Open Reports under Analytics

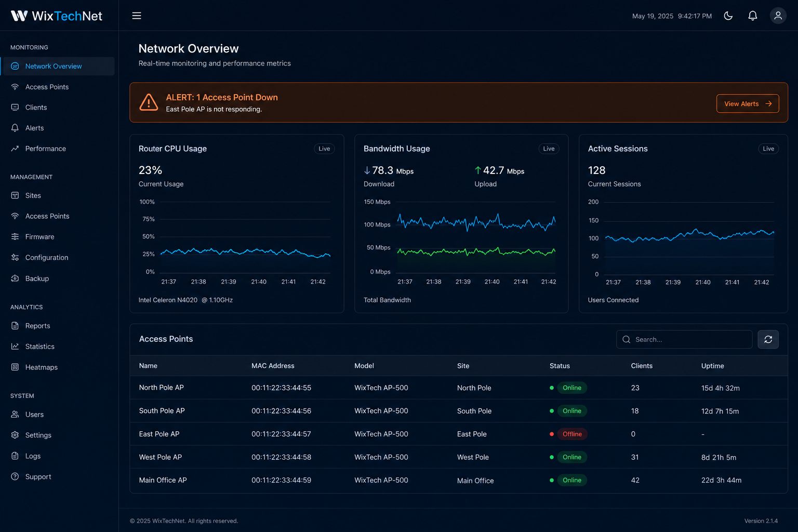[x=37, y=326]
